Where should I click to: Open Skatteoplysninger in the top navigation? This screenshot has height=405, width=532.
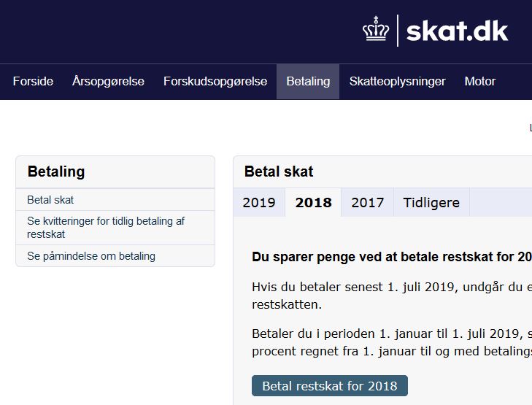[397, 82]
